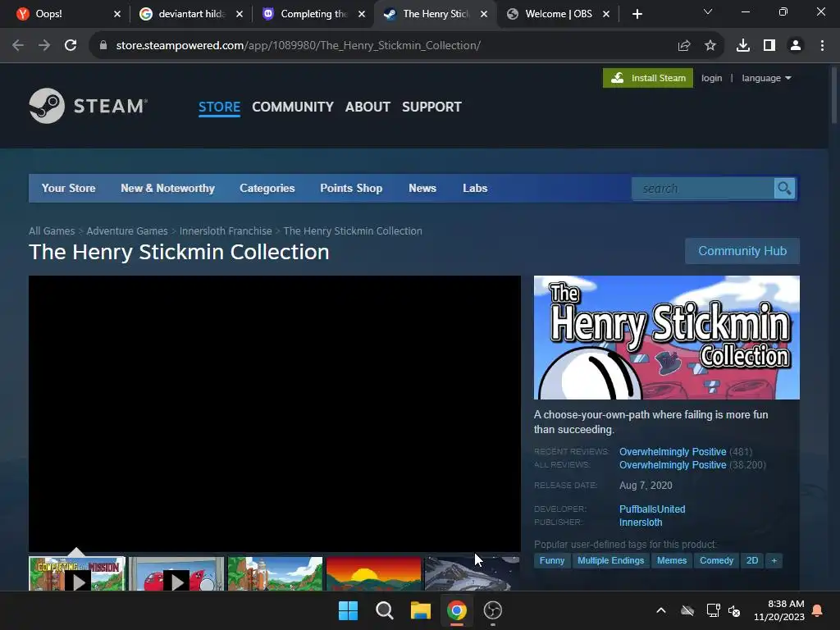This screenshot has height=630, width=840.
Task: Open the Windows Start button
Action: click(348, 610)
